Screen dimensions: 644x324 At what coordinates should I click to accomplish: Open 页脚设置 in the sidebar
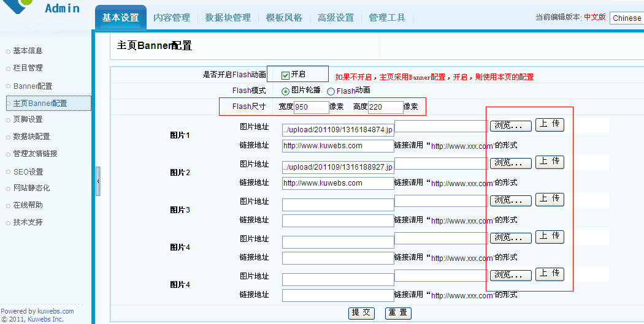(28, 119)
